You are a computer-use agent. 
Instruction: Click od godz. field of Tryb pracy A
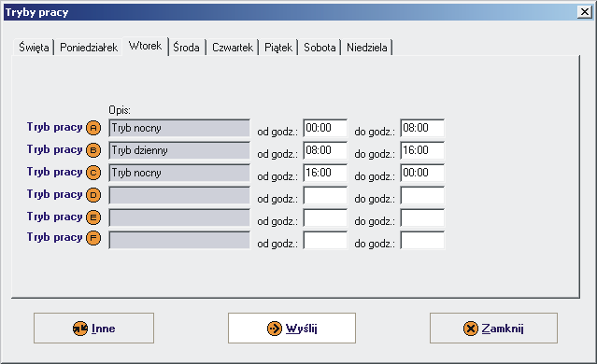coord(325,128)
